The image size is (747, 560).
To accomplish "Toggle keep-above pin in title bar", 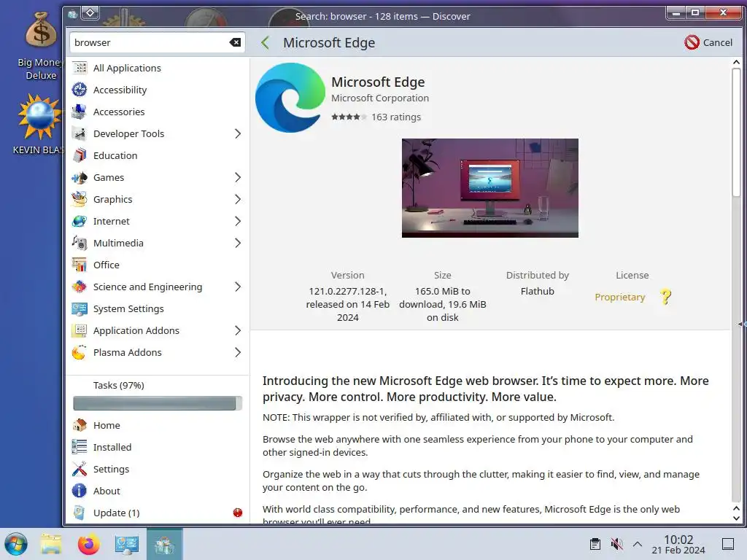I will pyautogui.click(x=90, y=13).
